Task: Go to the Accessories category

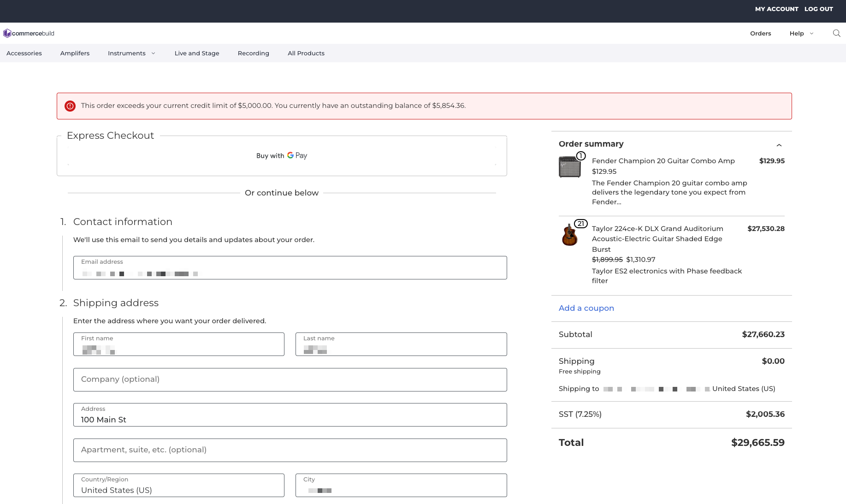Action: 24,53
